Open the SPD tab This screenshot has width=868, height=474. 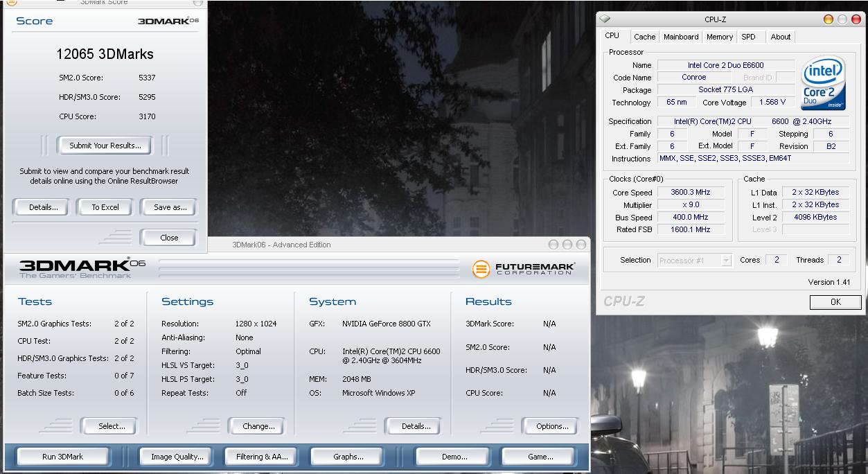(748, 37)
